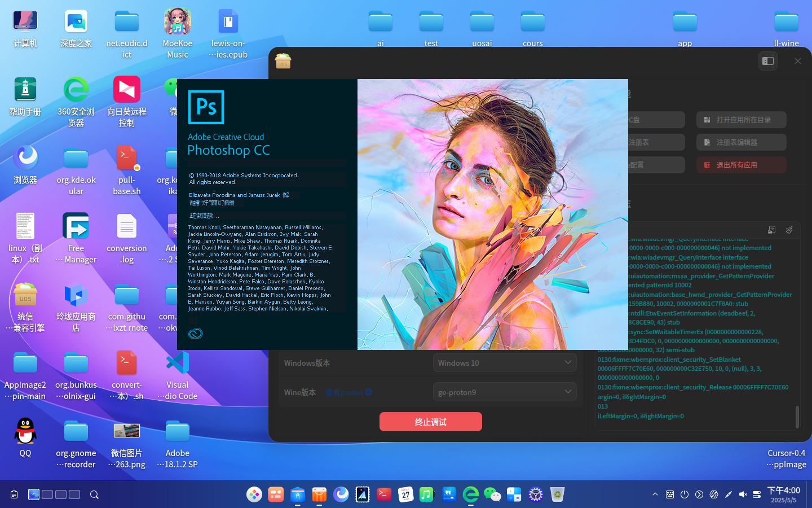Select the conversion.log file on the desktop
812x508 pixels.
[x=127, y=239]
